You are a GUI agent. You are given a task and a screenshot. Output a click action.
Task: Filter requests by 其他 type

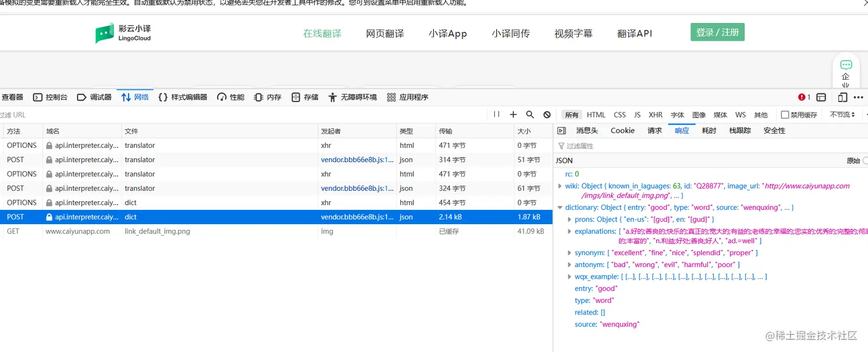tap(761, 115)
